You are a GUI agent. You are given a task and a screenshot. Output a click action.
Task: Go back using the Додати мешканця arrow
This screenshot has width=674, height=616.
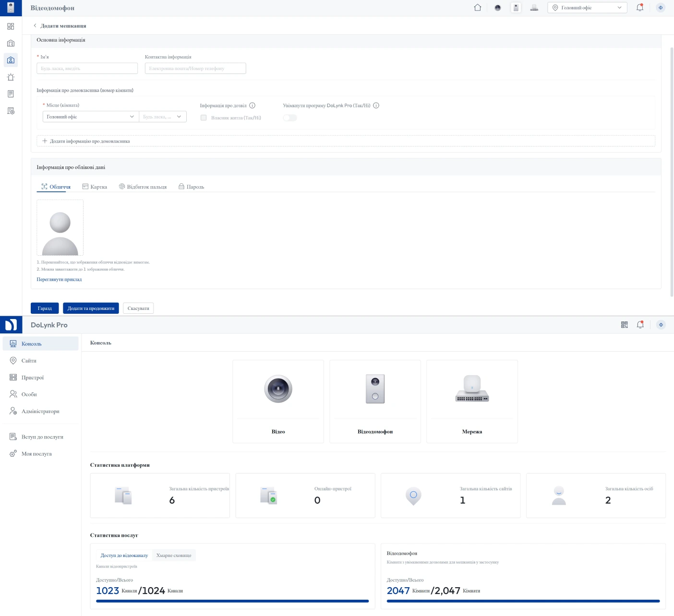click(x=35, y=26)
